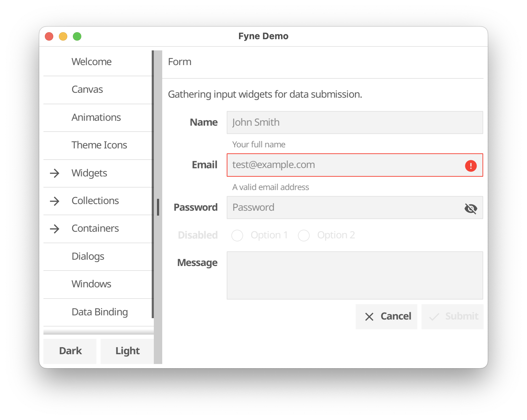Click the 'A valid email address' hint
527x420 pixels.
(271, 187)
